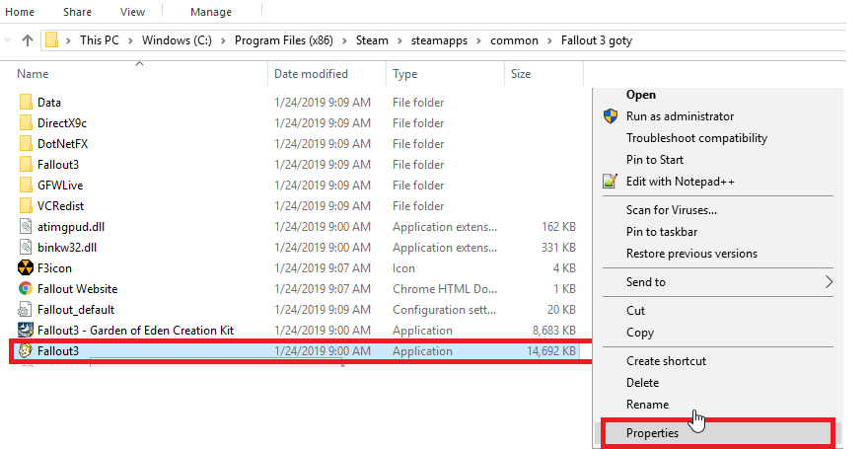
Task: Click the GFWLive folder icon
Action: coord(26,185)
